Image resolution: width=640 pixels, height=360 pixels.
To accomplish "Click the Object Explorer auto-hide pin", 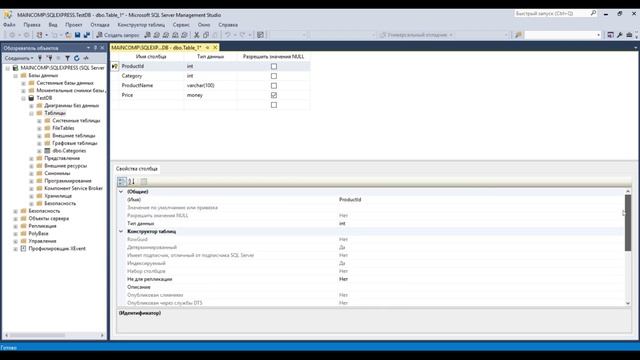I will 95,48.
